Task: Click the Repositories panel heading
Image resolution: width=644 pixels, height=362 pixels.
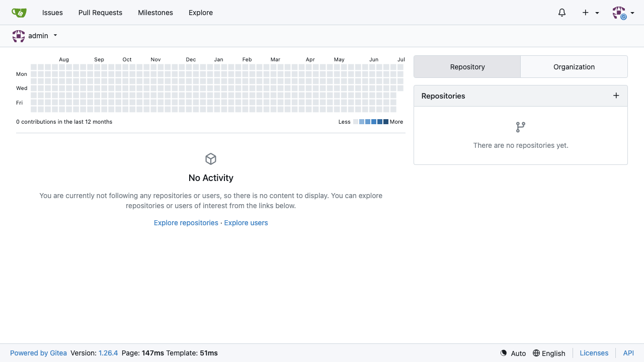Action: click(443, 96)
